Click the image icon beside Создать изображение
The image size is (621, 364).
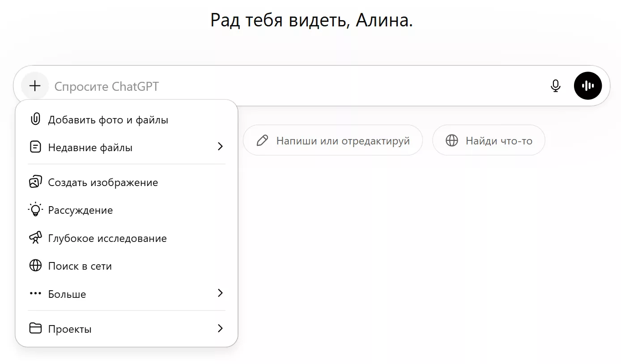point(35,182)
